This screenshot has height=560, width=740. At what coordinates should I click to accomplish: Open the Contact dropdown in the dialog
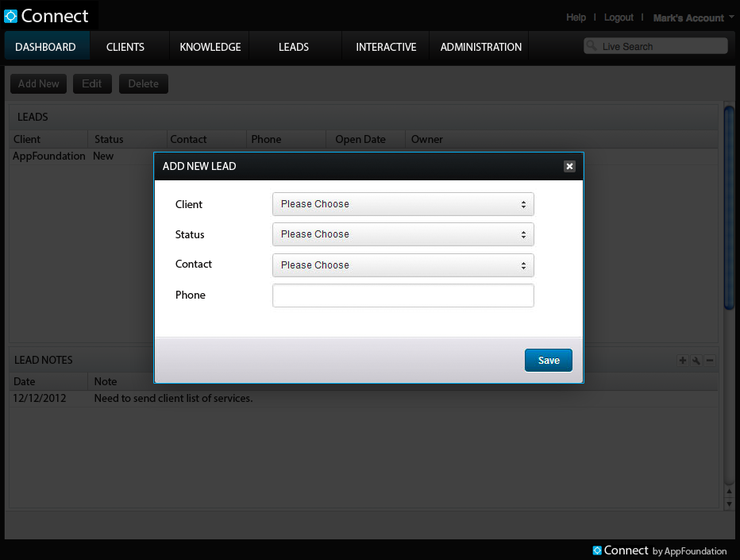(403, 265)
